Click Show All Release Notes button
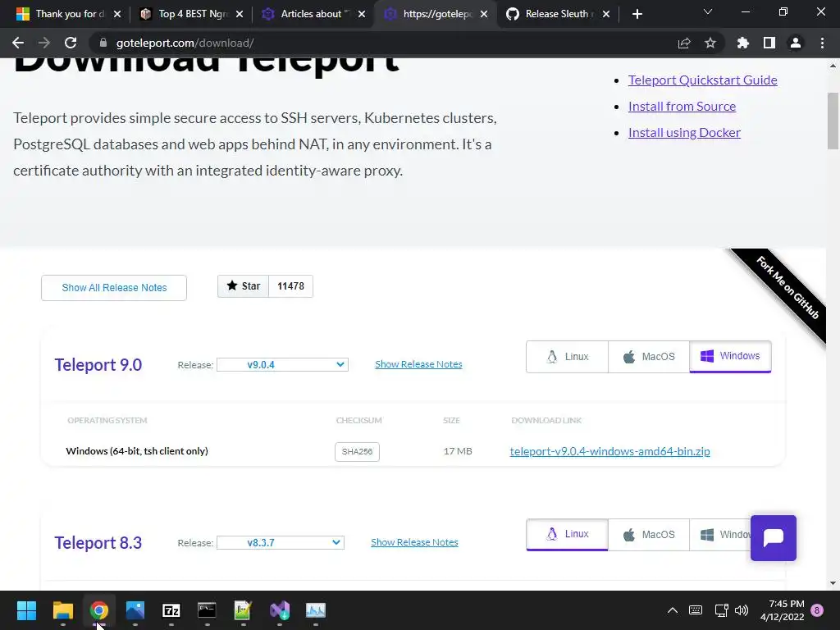 (x=114, y=288)
